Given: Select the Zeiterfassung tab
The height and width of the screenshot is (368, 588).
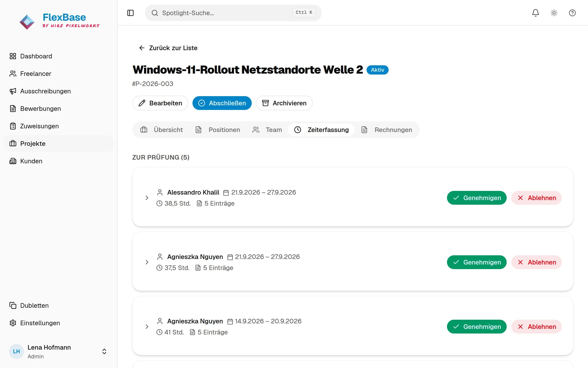Looking at the screenshot, I should tap(322, 130).
